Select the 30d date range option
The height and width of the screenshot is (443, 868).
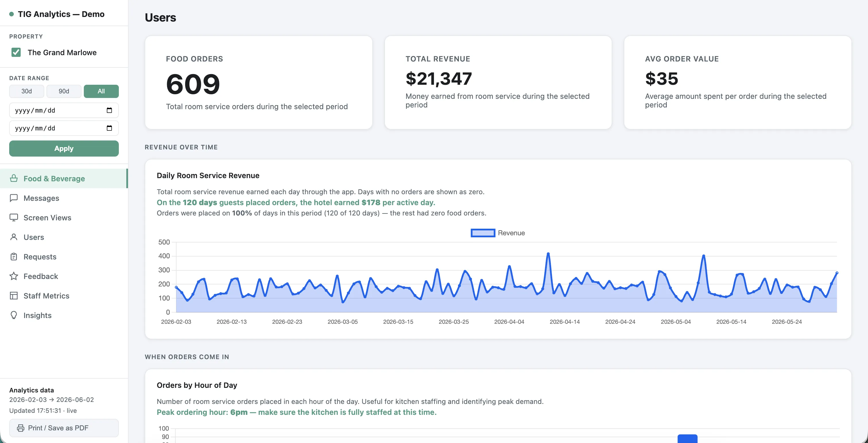tap(27, 91)
